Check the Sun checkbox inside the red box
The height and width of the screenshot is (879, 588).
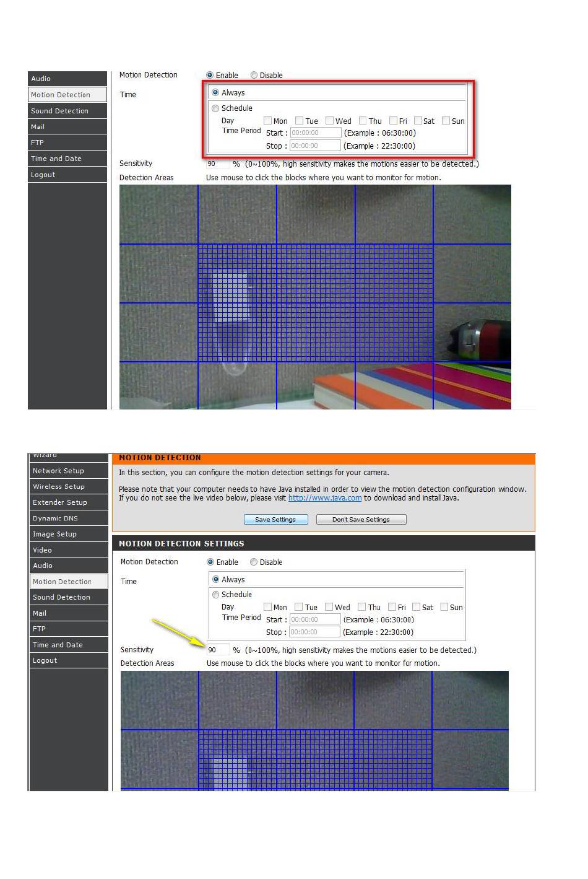446,121
